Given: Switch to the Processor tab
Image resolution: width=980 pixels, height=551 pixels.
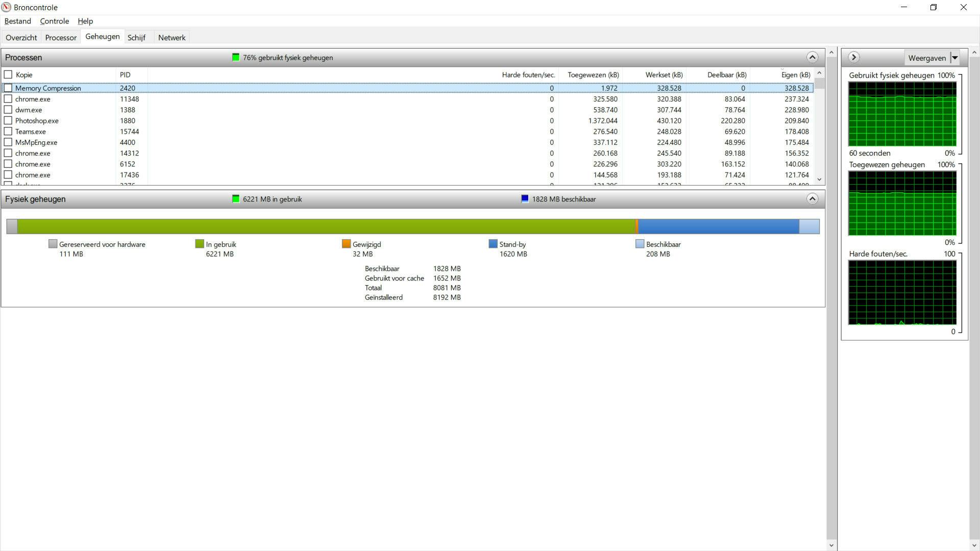Looking at the screenshot, I should (61, 38).
